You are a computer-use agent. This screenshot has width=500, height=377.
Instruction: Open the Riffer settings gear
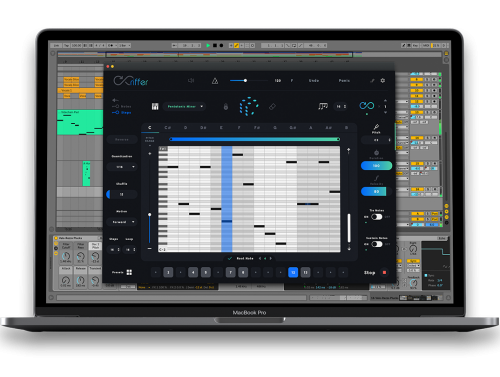[383, 81]
